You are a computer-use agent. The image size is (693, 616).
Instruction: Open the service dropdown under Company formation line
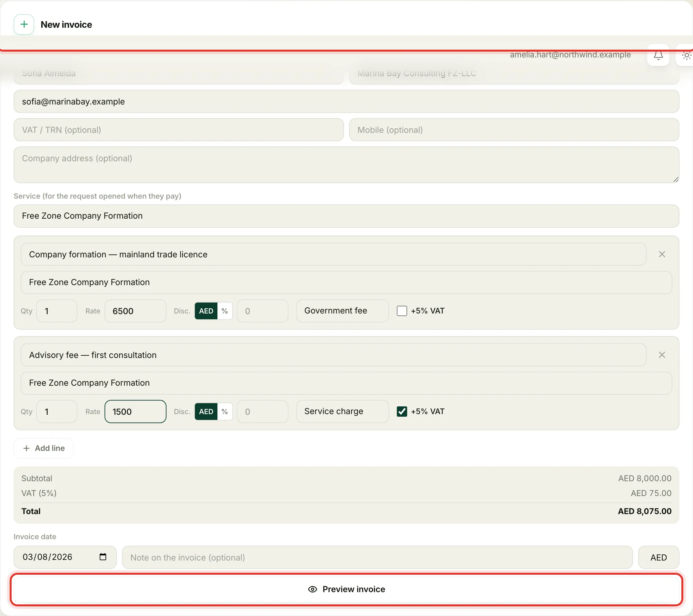[x=346, y=282]
